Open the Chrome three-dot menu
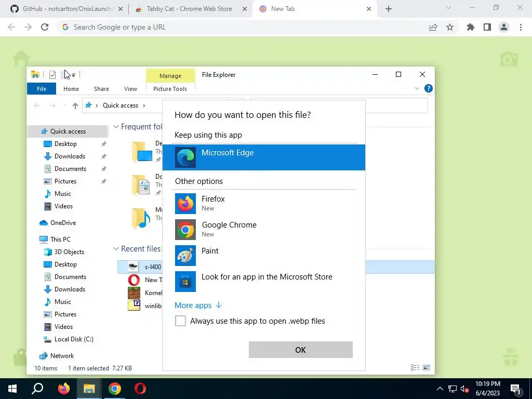Image resolution: width=532 pixels, height=399 pixels. [521, 27]
